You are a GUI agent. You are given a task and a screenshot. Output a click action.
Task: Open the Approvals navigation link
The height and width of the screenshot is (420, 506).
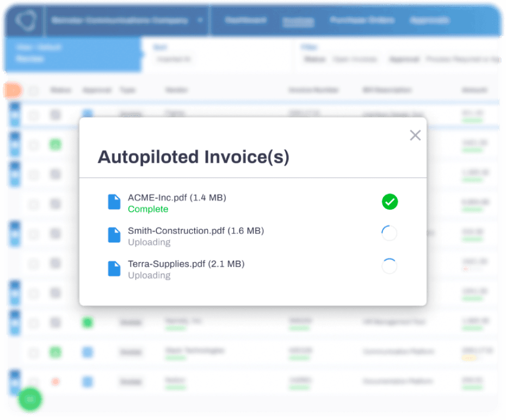click(x=429, y=21)
